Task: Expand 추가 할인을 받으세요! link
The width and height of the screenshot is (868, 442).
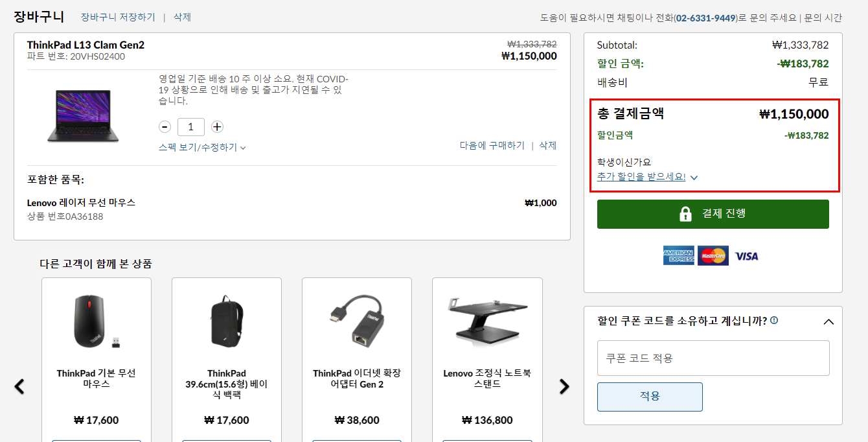Action: coord(641,176)
